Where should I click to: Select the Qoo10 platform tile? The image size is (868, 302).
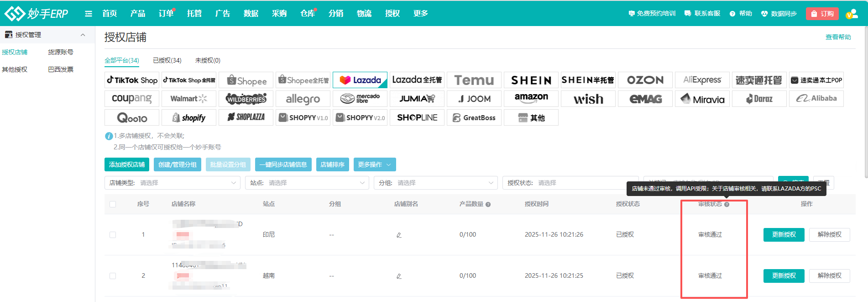tap(132, 117)
